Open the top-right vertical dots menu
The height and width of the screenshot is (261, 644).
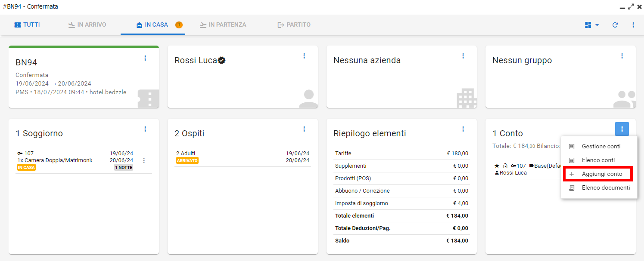[x=633, y=25]
